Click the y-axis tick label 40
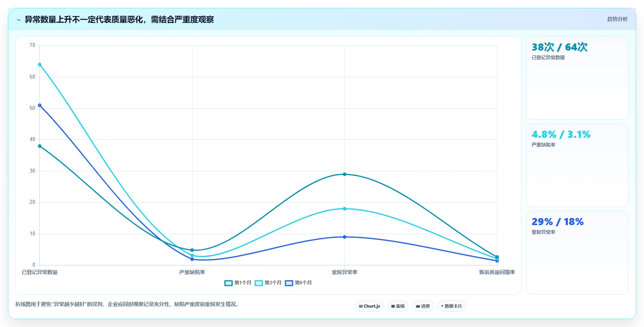The width and height of the screenshot is (644, 327). point(32,139)
